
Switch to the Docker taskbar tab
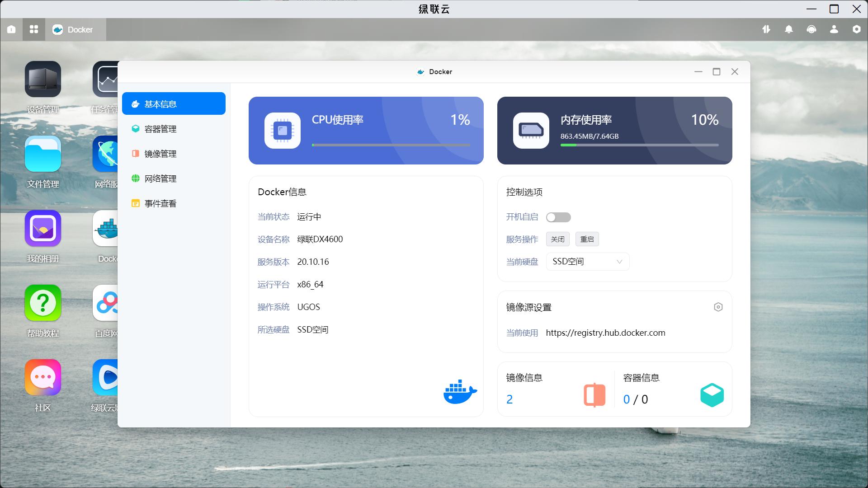coord(75,29)
